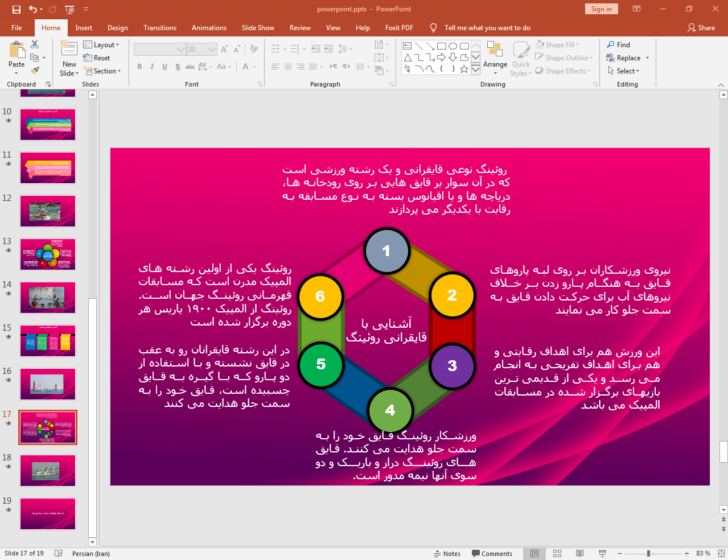
Task: Switch to Slide Sorter view icon
Action: tap(557, 554)
